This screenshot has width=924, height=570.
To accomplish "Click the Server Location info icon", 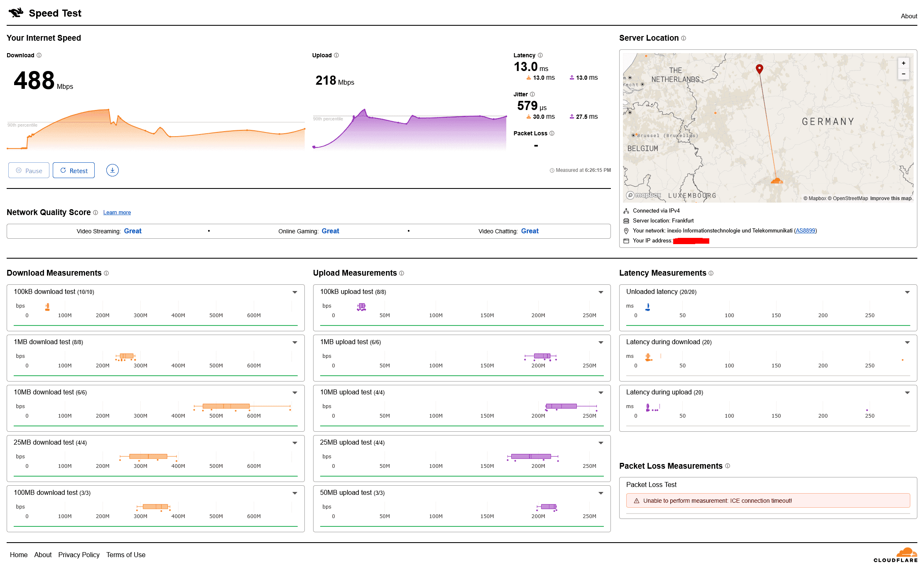I will point(684,38).
